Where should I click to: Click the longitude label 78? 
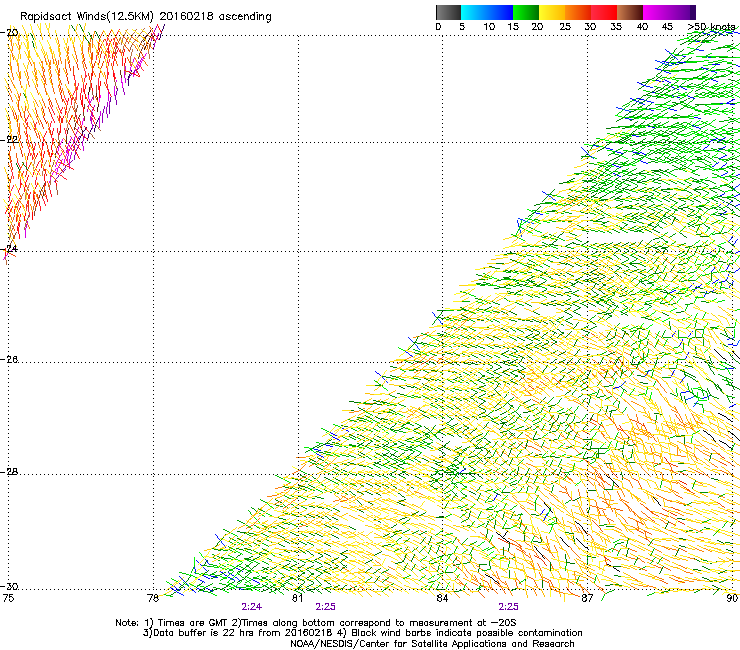(x=153, y=598)
